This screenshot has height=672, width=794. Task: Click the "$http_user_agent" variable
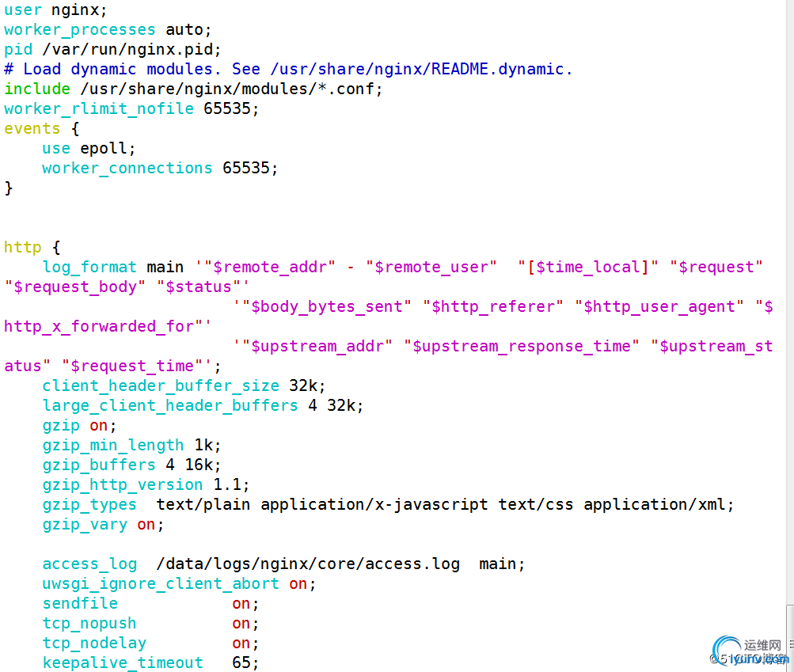pos(659,306)
